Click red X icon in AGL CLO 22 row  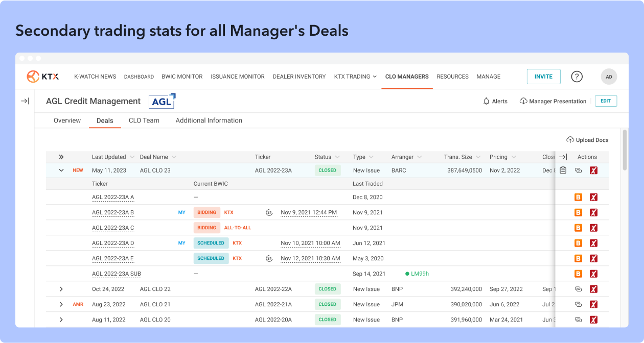click(x=593, y=289)
